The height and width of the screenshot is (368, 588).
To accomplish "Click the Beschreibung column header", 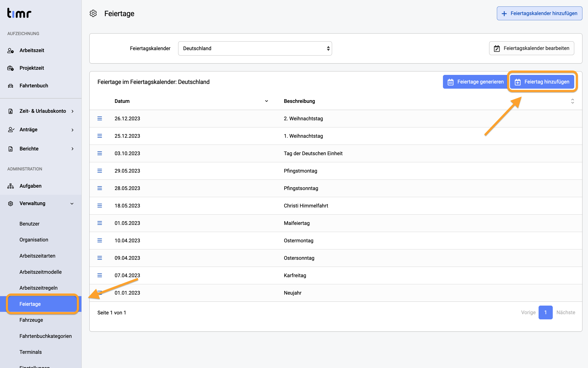I will 299,101.
